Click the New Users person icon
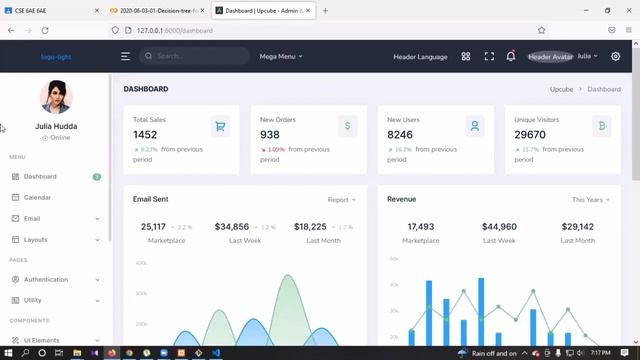The image size is (640, 360). 475,126
